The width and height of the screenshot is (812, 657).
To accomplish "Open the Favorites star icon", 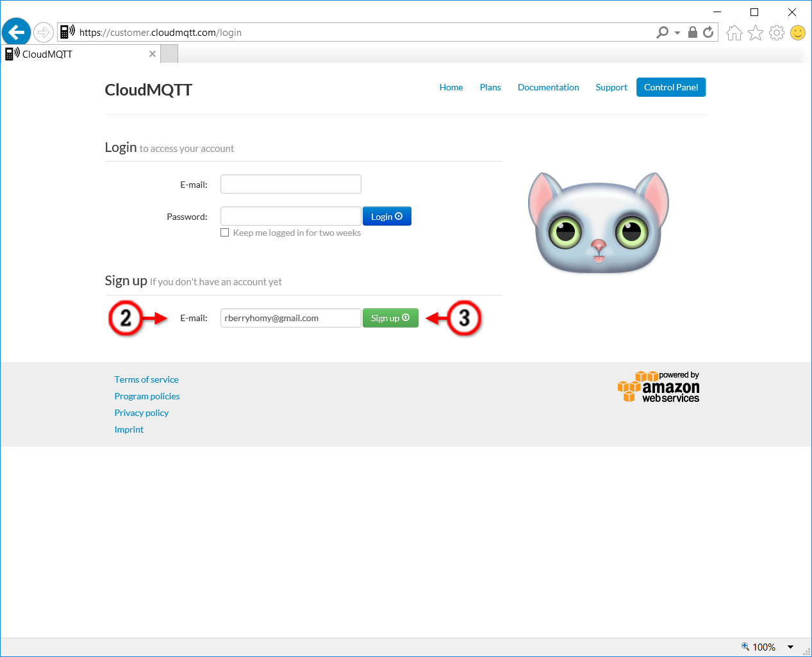I will [x=756, y=33].
